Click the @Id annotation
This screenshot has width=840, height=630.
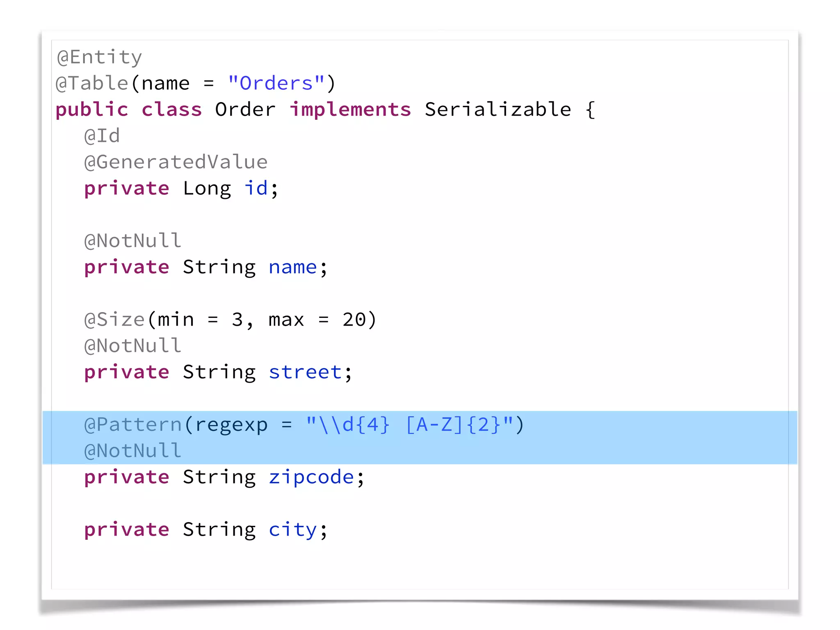click(x=102, y=136)
